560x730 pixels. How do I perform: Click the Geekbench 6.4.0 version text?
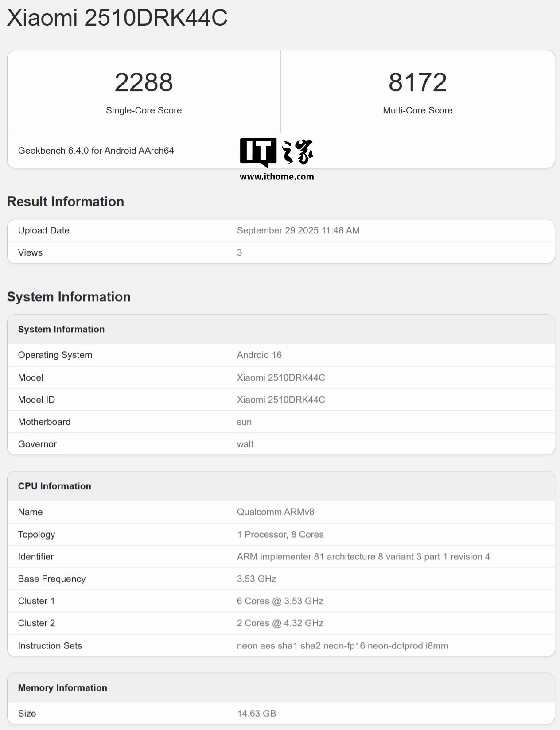pos(96,151)
